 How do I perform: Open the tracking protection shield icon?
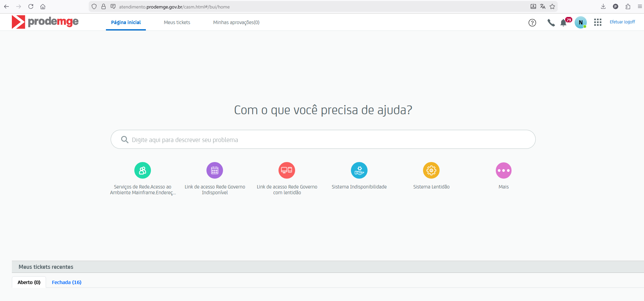coord(94,6)
